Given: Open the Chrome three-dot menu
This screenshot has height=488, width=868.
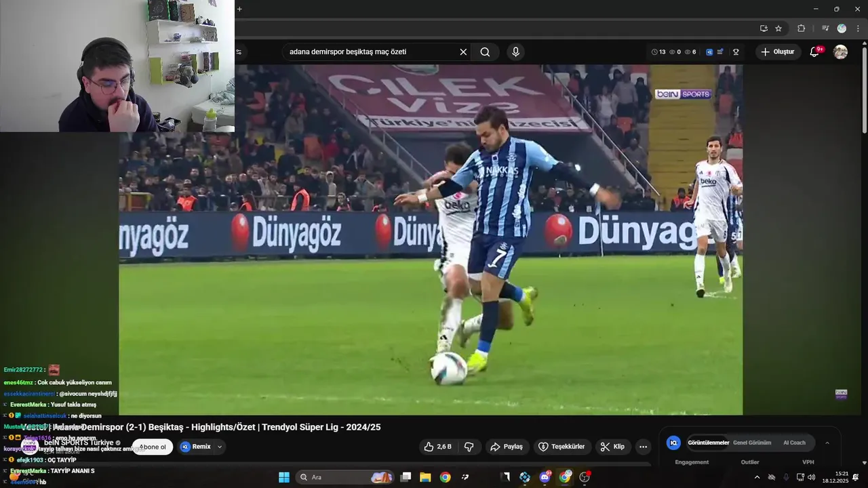Looking at the screenshot, I should point(858,28).
